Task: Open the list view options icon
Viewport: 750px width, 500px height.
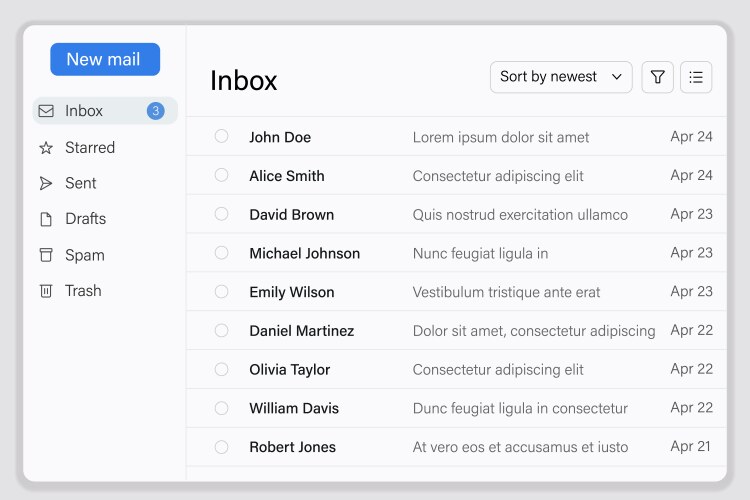Action: pyautogui.click(x=696, y=77)
